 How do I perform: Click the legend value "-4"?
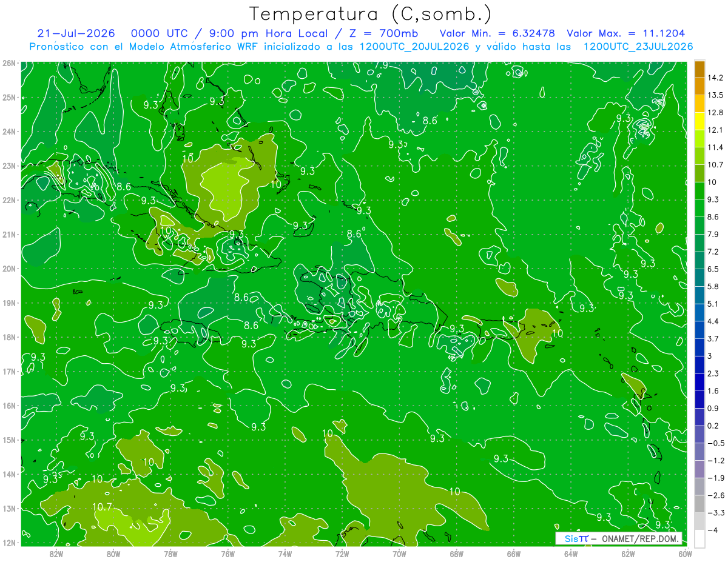click(712, 530)
